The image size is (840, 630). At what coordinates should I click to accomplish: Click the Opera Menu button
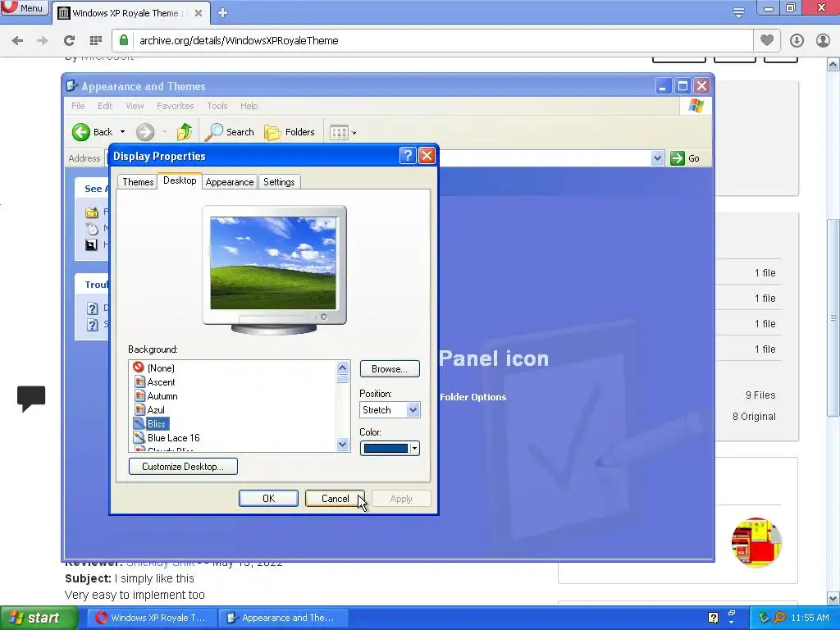24,7
